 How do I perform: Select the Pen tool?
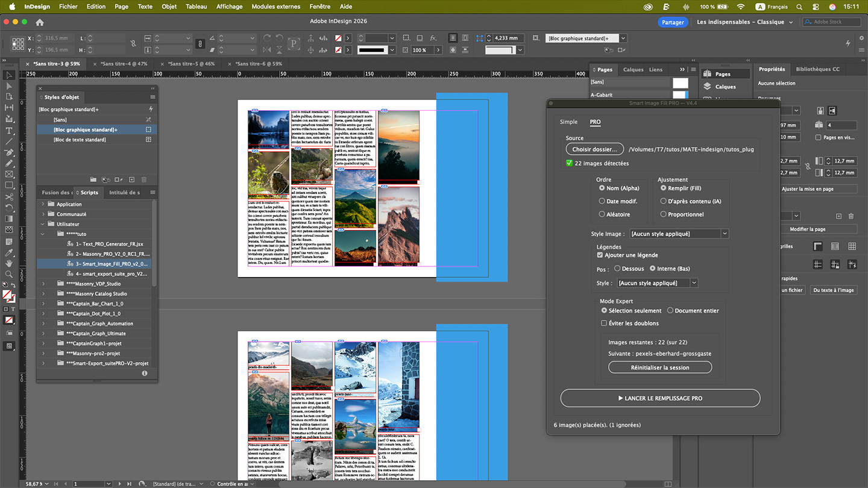coord(9,152)
